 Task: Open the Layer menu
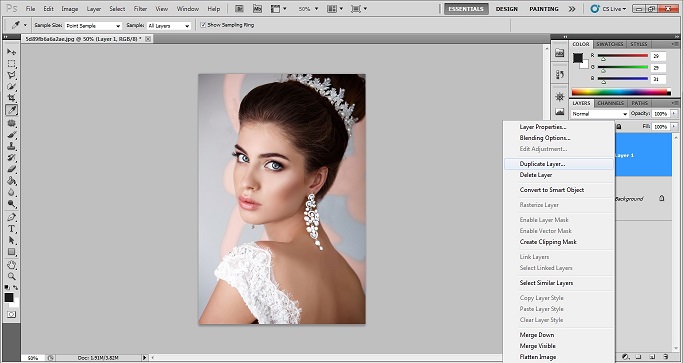tap(94, 9)
